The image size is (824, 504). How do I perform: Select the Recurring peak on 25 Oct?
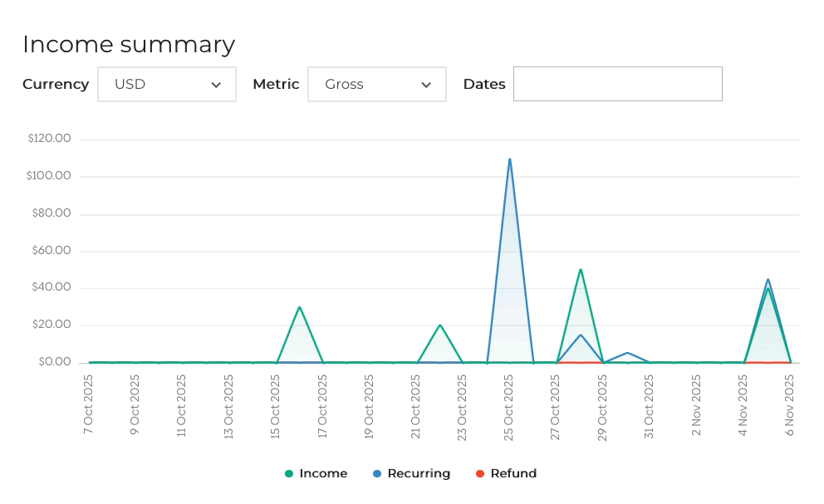coord(510,159)
